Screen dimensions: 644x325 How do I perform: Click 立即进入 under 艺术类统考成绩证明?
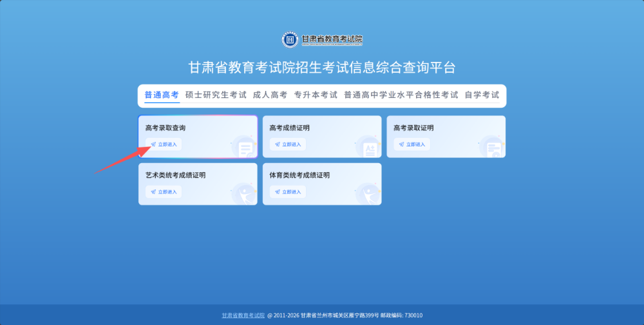164,192
